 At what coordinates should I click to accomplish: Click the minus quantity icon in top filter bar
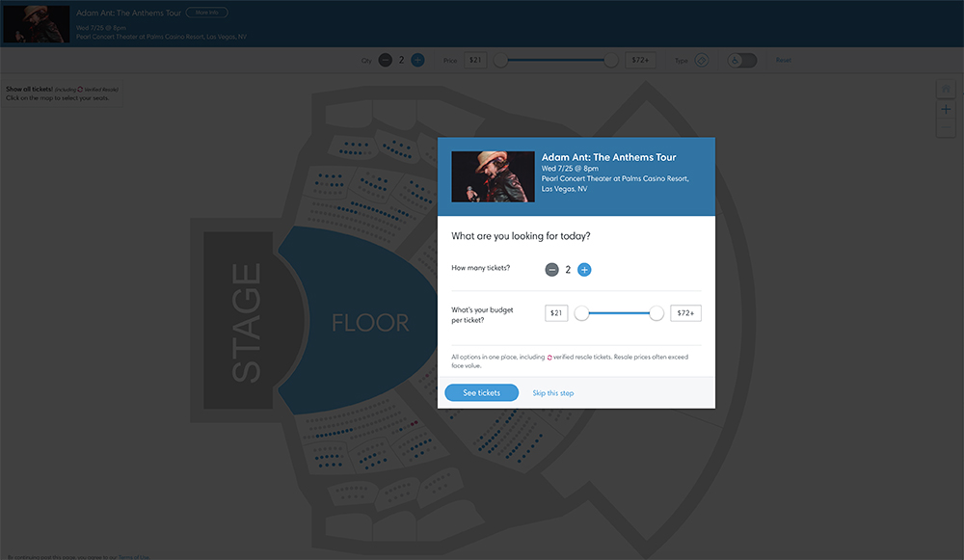pyautogui.click(x=386, y=60)
